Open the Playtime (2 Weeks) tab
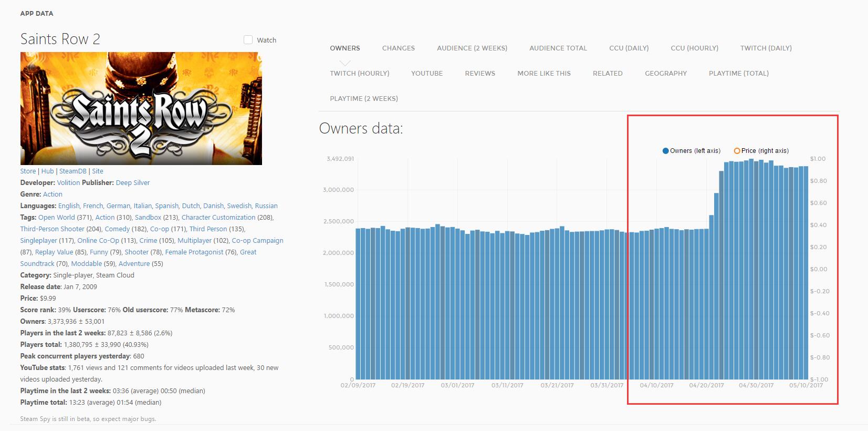 (364, 98)
